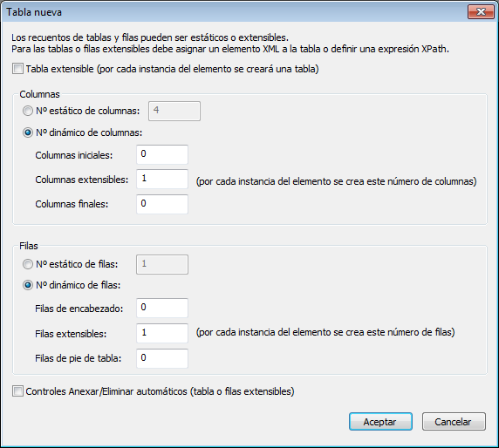Click the line starting Para las tablas o filas
This screenshot has width=499, height=448.
[230, 49]
